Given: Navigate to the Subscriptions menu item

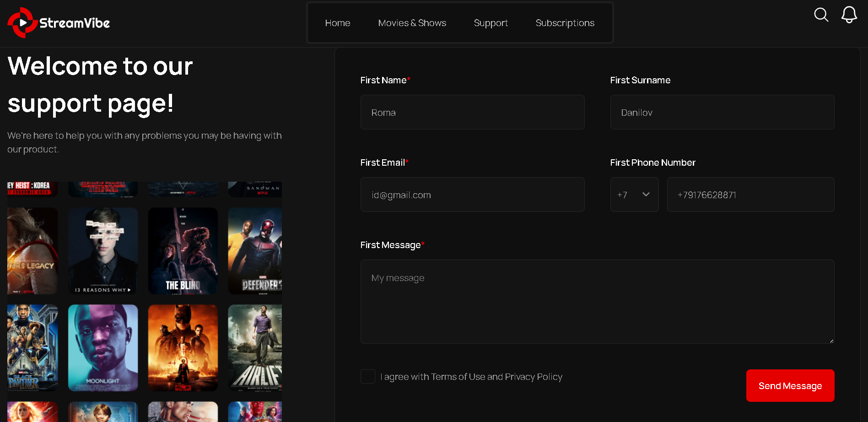Looking at the screenshot, I should pyautogui.click(x=565, y=22).
